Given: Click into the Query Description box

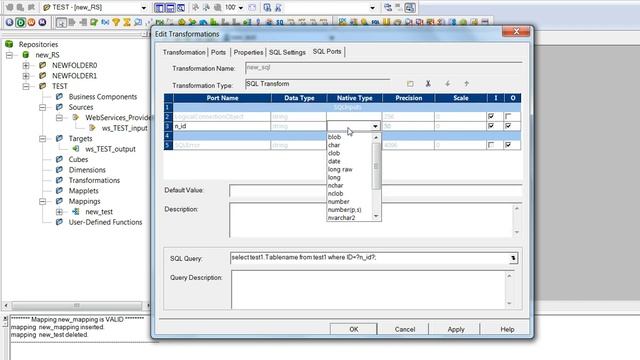Looking at the screenshot, I should pos(368,289).
